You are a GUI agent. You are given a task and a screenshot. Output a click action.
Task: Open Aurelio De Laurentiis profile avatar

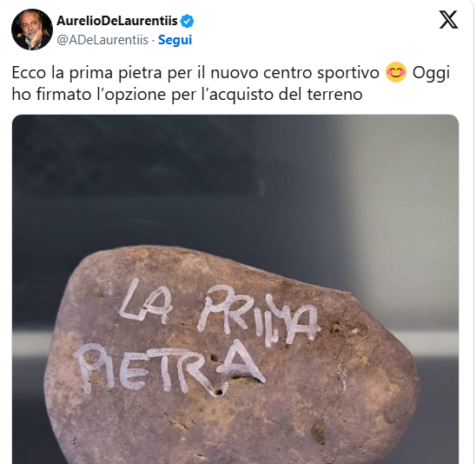pyautogui.click(x=32, y=30)
